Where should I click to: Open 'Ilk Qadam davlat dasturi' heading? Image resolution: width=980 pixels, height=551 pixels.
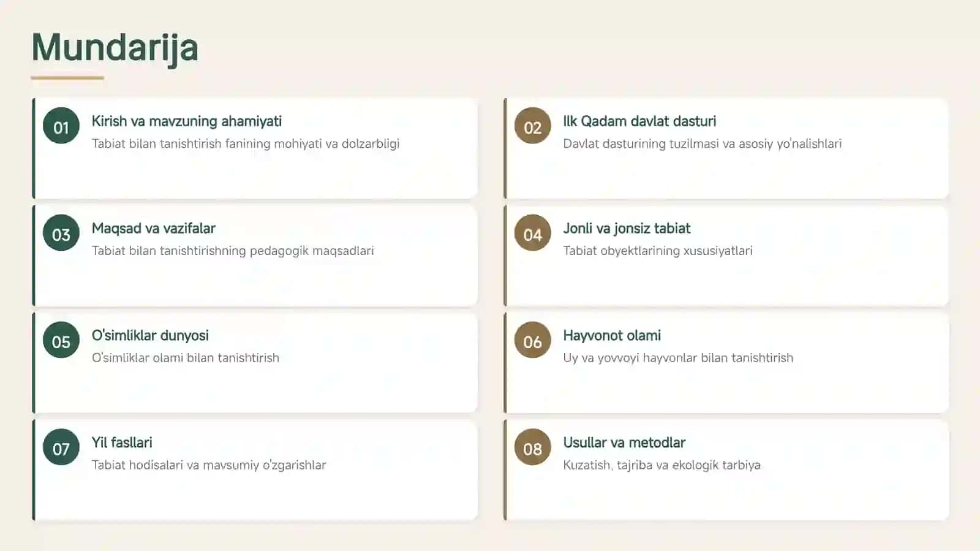pos(639,121)
